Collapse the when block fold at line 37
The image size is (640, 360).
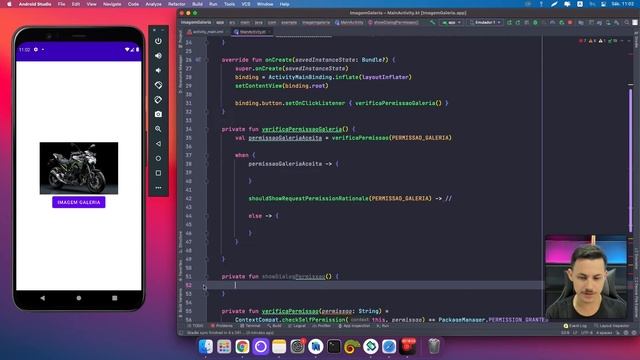pos(207,155)
